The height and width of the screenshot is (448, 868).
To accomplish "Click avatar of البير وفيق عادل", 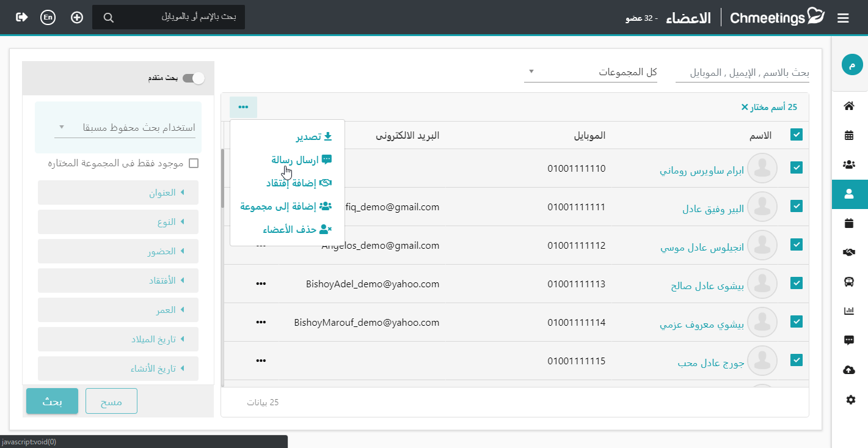I will 762,207.
